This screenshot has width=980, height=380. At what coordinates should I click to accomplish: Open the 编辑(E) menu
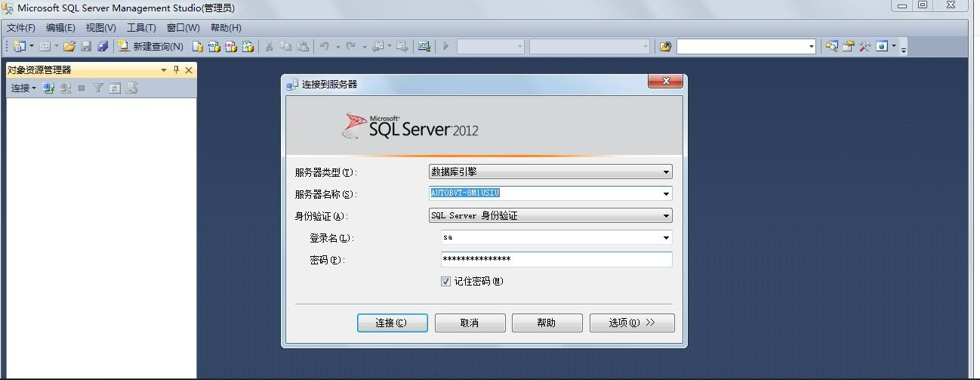coord(60,27)
